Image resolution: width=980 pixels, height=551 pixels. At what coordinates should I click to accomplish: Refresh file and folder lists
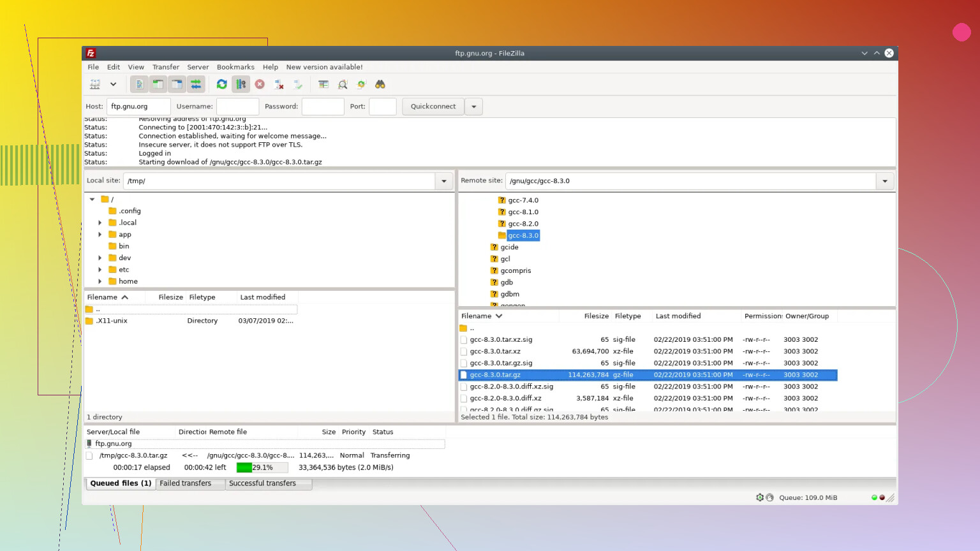click(x=221, y=84)
